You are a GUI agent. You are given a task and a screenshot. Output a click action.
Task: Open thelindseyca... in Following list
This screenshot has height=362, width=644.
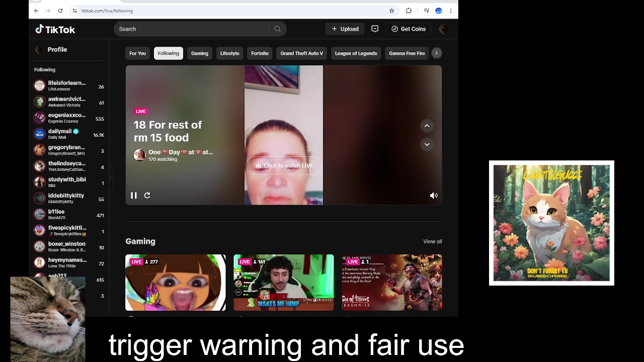coord(69,167)
